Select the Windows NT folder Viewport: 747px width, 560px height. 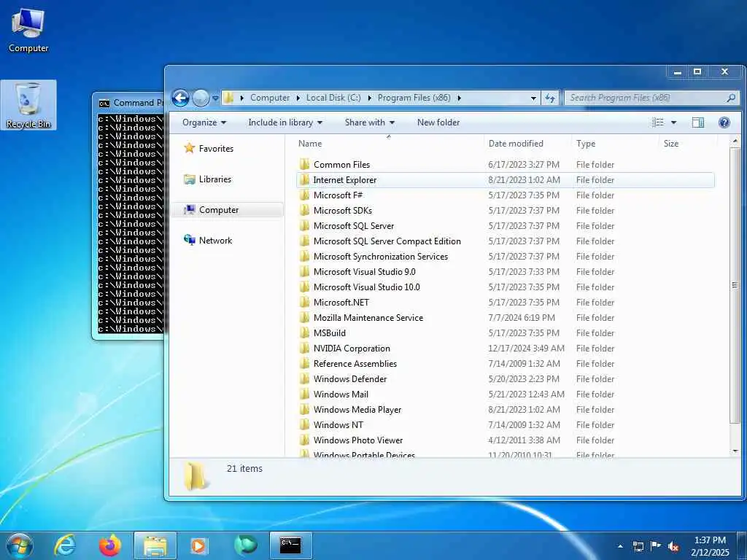(x=338, y=425)
